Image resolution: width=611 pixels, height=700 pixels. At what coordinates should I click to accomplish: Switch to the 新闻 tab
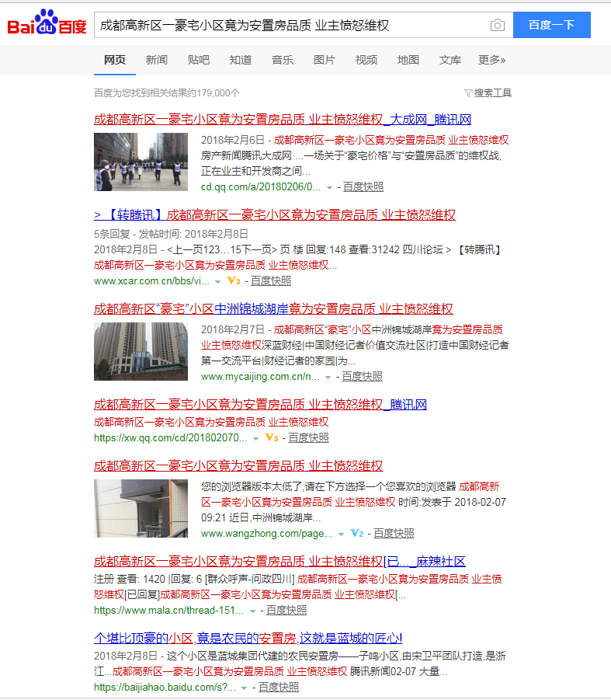coord(157,60)
